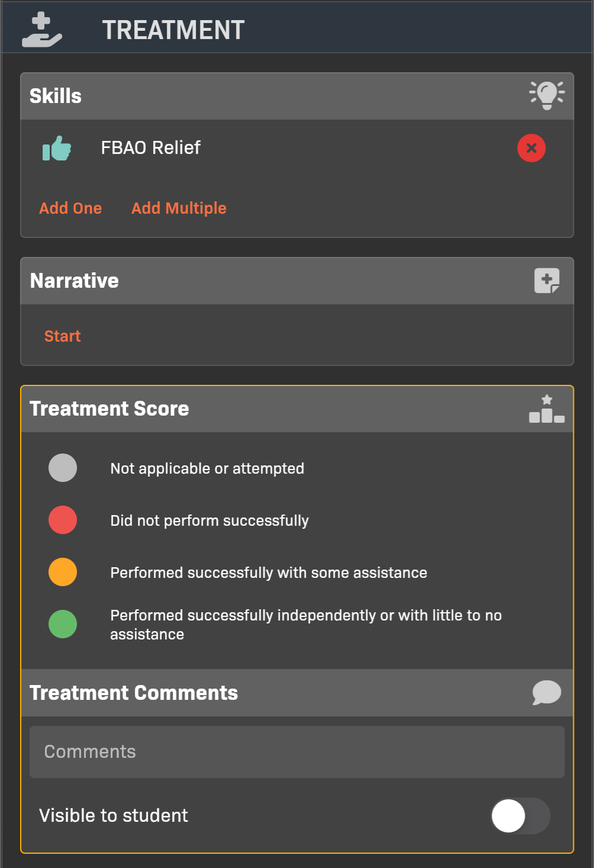
Task: Click the Treatment Comments speech bubble icon
Action: (x=547, y=692)
